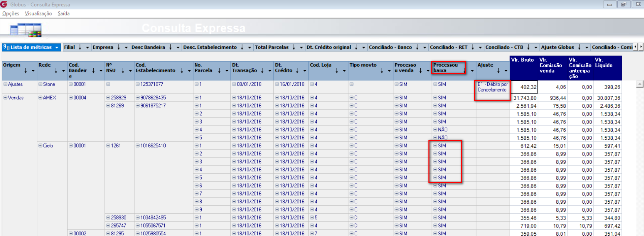
Task: Open the Desc Bandeira filter dropdown arrow
Action: click(178, 47)
